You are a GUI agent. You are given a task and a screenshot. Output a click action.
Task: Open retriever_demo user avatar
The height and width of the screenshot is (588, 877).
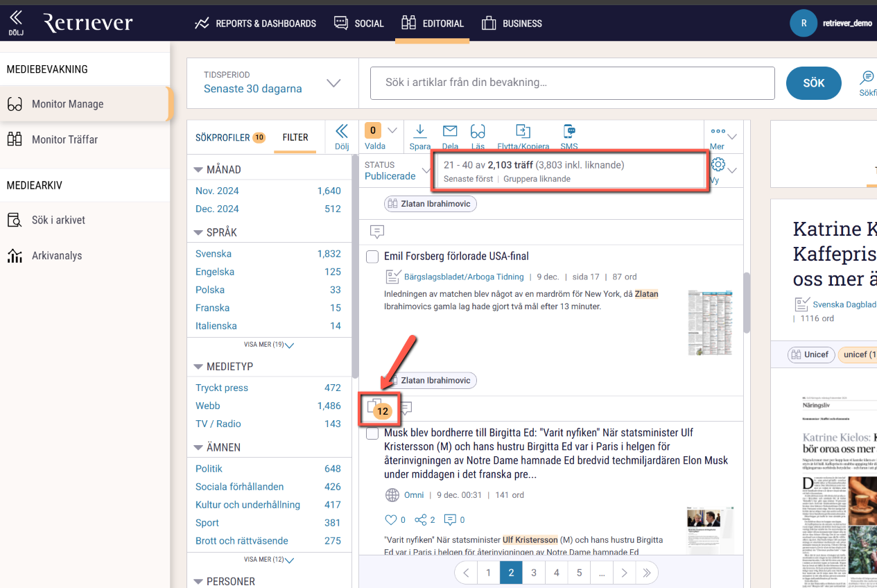tap(804, 23)
